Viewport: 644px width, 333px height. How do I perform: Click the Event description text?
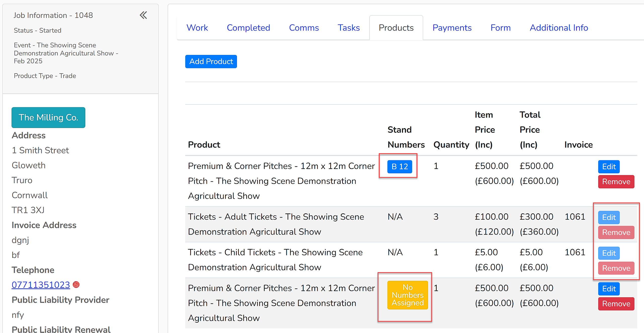click(x=66, y=53)
